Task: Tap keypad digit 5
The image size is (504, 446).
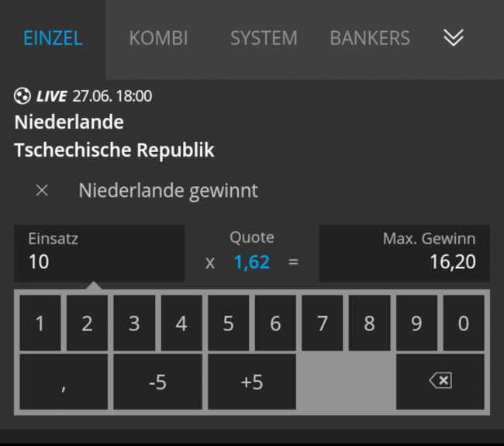Action: (x=228, y=323)
